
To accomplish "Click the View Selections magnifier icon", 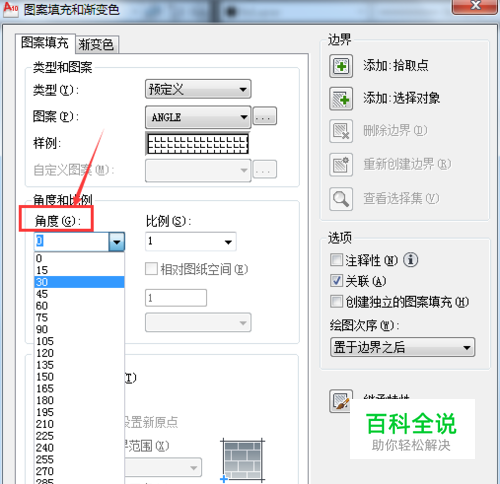I will [341, 199].
